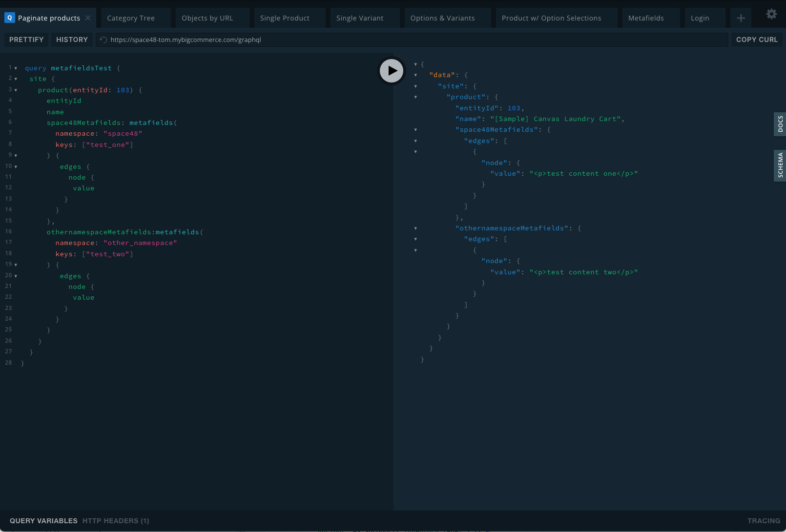Open the SCHEMA side panel

[780, 165]
